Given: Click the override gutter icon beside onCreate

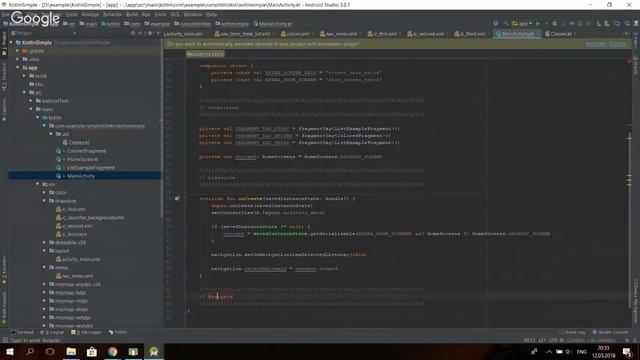Looking at the screenshot, I should click(177, 198).
